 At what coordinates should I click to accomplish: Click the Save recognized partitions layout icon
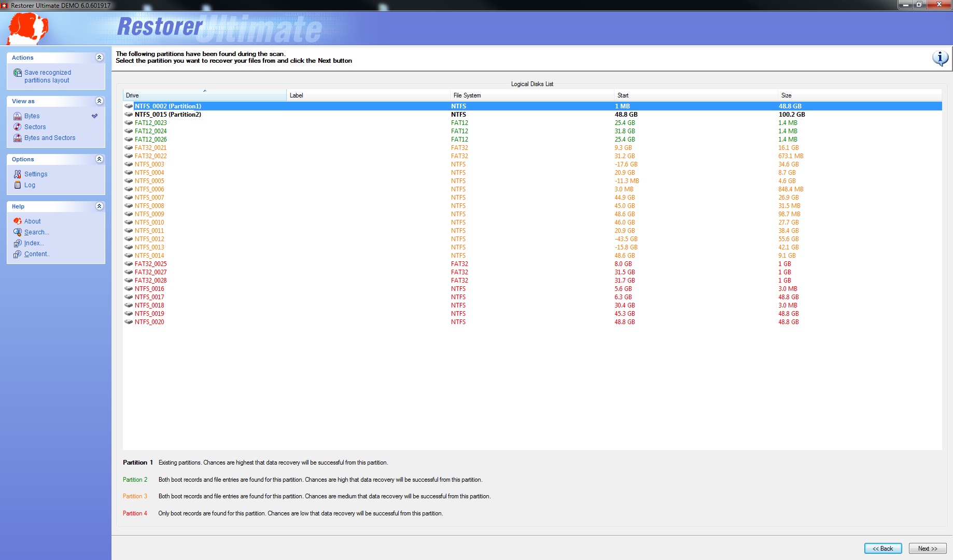point(18,73)
